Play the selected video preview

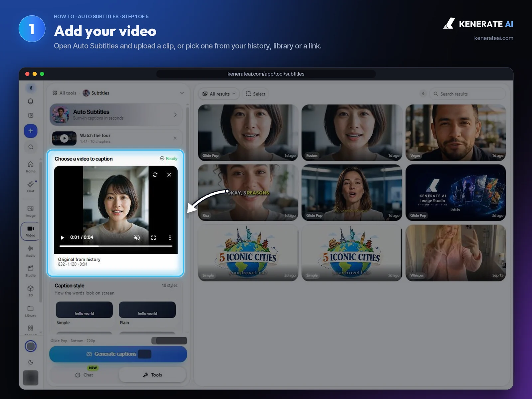coord(62,237)
